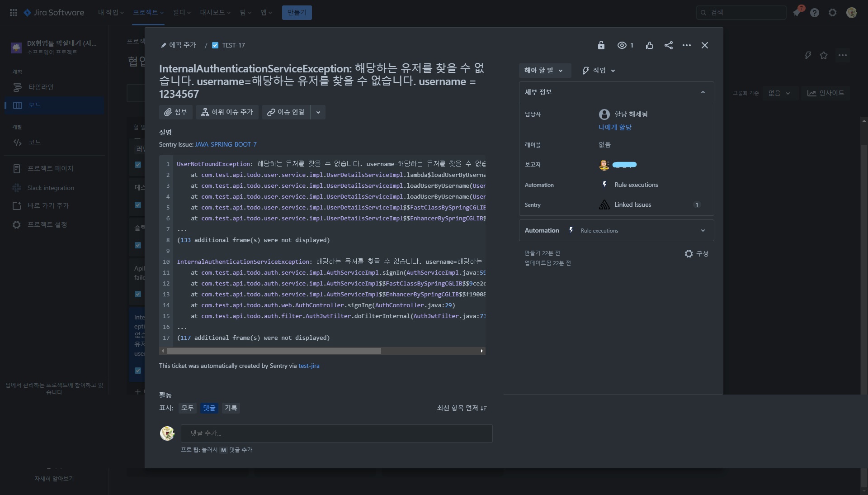868x495 pixels.
Task: Collapse the 세부 정보 details panel
Action: (x=703, y=92)
